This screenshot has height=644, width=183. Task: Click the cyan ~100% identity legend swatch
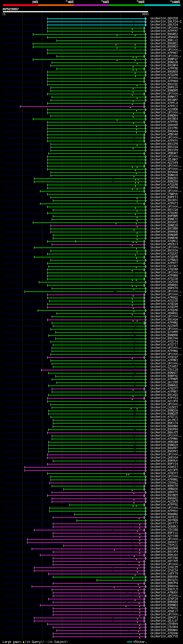point(162,5)
